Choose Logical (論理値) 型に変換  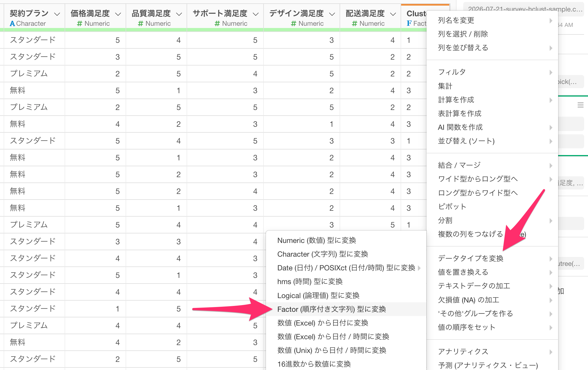346,296
